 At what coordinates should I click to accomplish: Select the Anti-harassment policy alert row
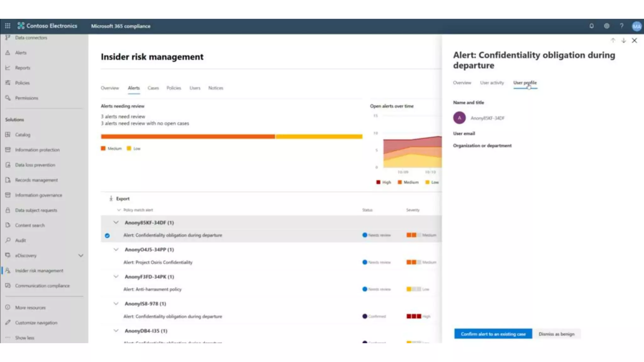[x=153, y=289]
